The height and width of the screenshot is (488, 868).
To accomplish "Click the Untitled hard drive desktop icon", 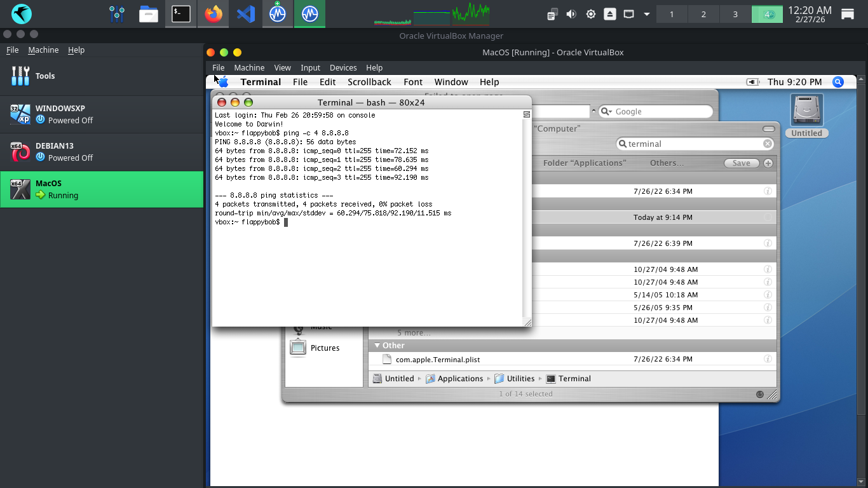I will [x=806, y=112].
